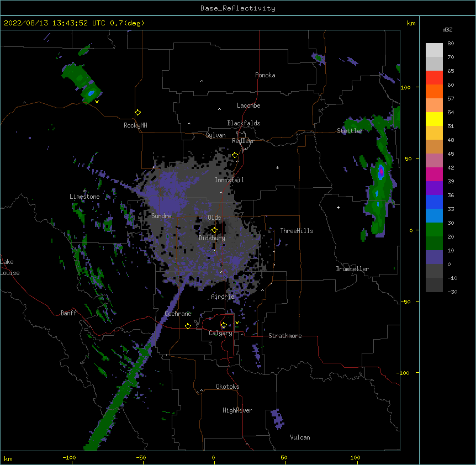
Task: Click the 50 tick label on the bottom axis
Action: (284, 457)
